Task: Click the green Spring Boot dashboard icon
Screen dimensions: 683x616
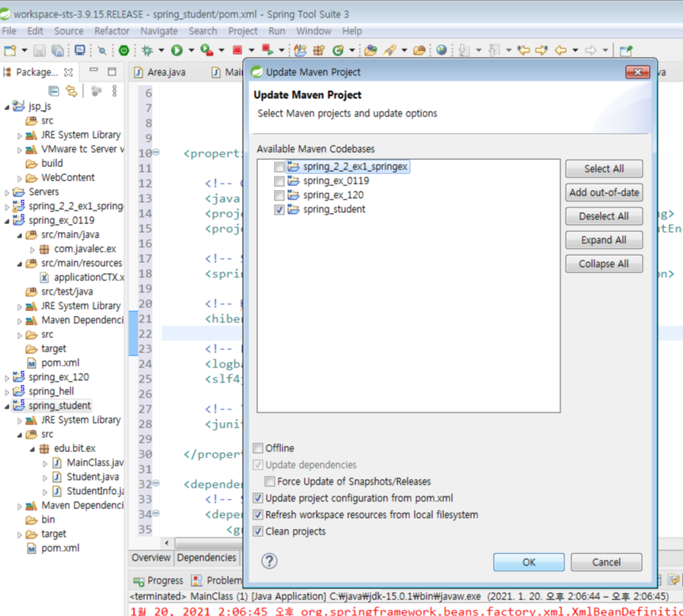Action: click(x=123, y=51)
